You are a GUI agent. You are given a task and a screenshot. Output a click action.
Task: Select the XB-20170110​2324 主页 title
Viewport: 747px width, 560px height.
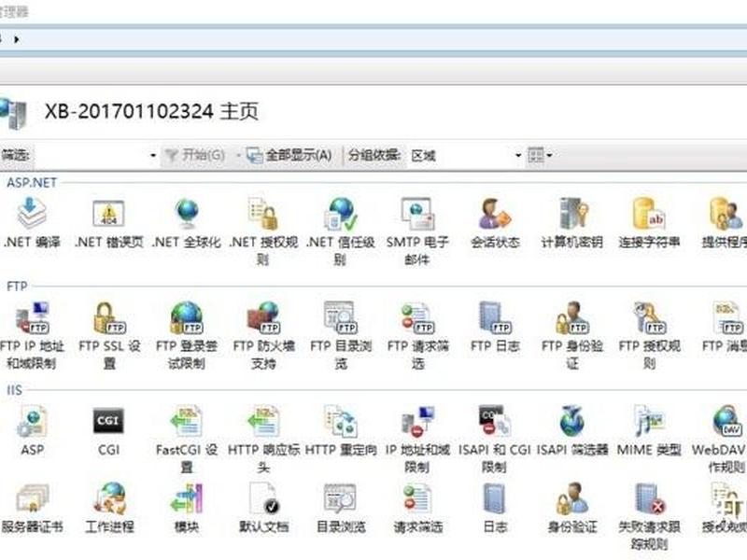pos(151,112)
